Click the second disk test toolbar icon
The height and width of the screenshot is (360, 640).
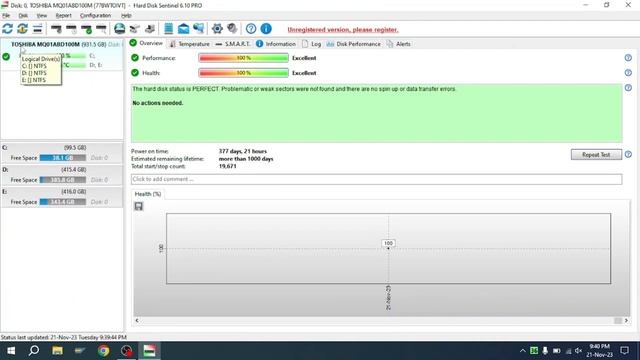pyautogui.click(x=71, y=29)
